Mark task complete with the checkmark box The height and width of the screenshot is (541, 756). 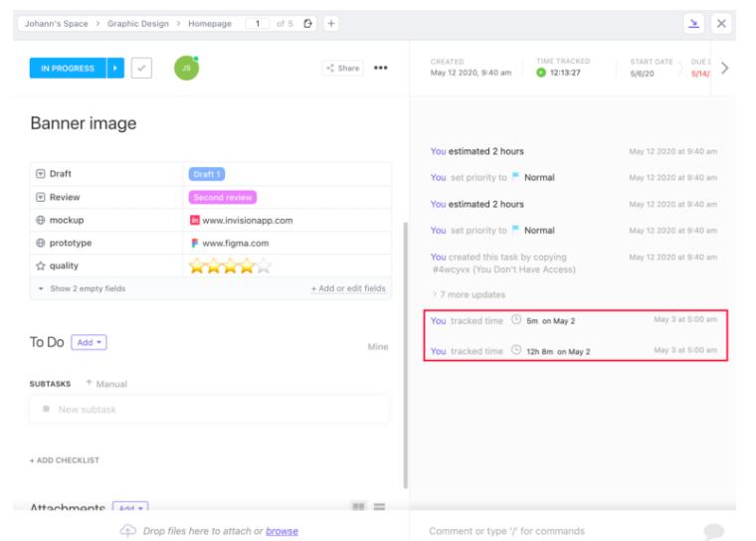[141, 69]
